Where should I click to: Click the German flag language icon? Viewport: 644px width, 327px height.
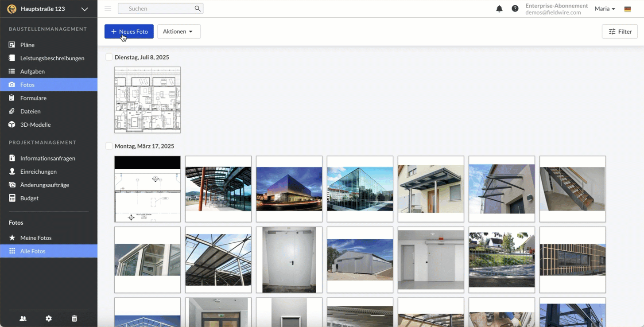pyautogui.click(x=627, y=9)
